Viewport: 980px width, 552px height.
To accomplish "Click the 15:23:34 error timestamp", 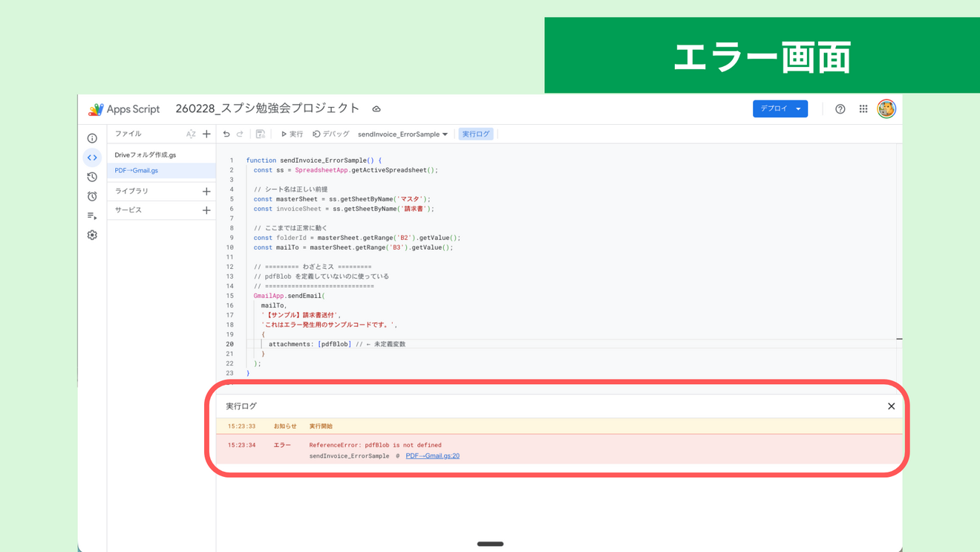I will (x=241, y=446).
